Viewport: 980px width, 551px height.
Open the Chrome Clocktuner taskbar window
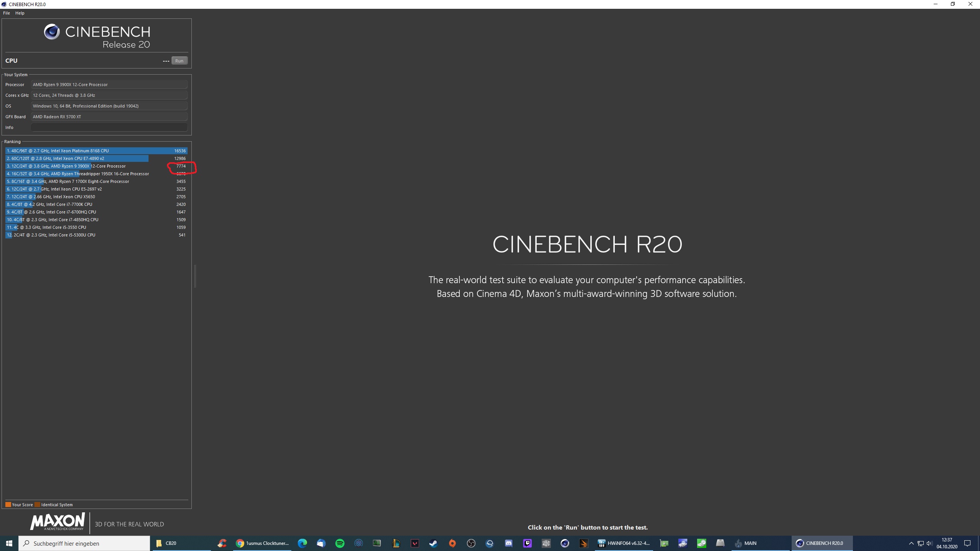263,543
